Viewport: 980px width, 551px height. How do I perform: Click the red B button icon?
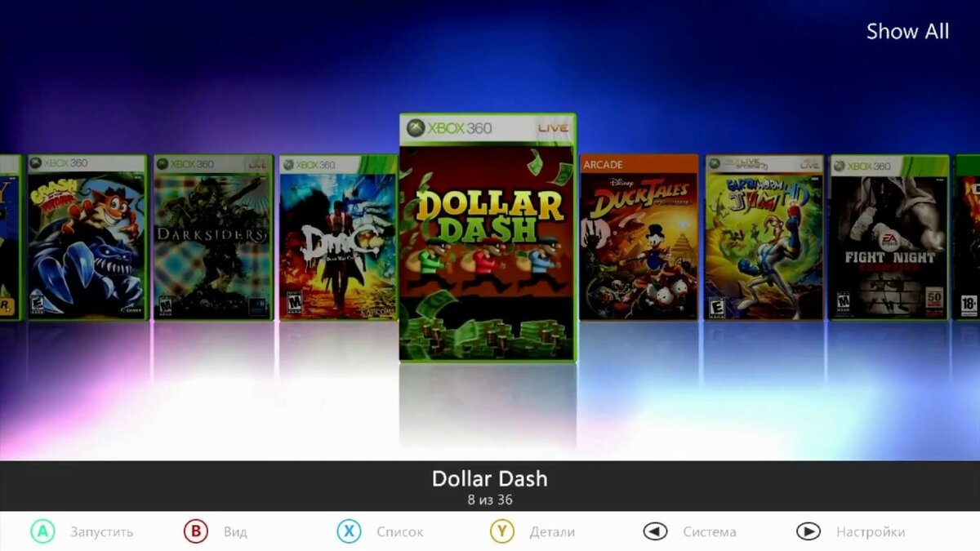click(x=195, y=531)
